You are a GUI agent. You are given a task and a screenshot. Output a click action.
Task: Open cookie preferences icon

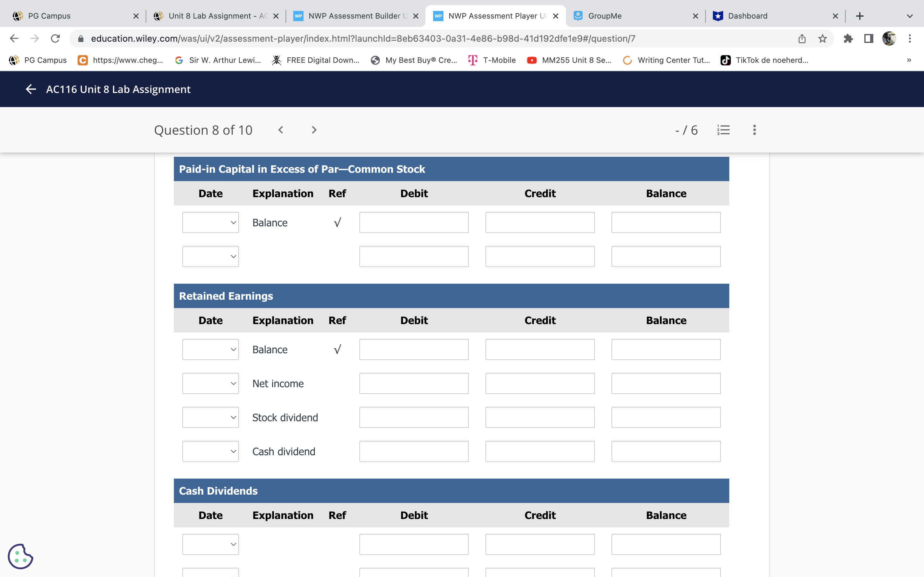pyautogui.click(x=20, y=556)
